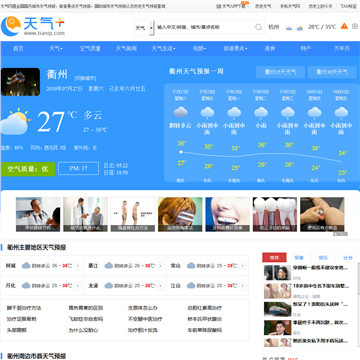
Task: Open the smiling mouth teeth ad thumbnail
Action: 228,214
